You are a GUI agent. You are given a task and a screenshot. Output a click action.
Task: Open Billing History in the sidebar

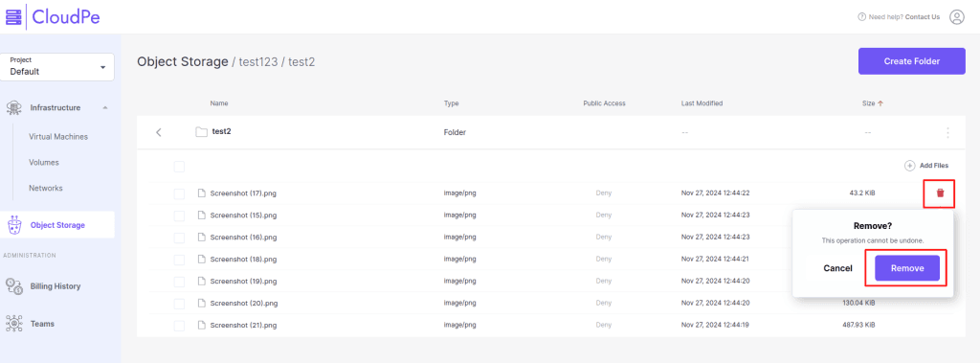pos(56,286)
